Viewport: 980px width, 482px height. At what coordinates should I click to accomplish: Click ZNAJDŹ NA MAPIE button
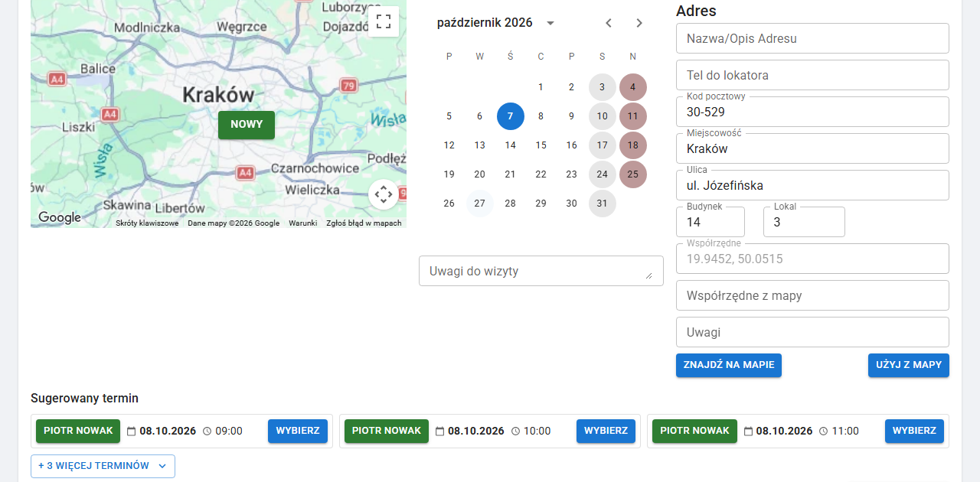(x=729, y=365)
